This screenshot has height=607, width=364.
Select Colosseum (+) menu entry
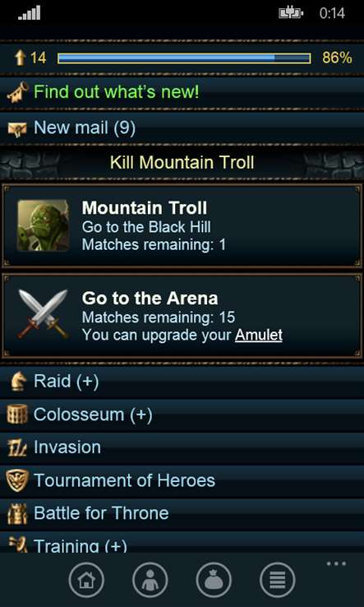tap(182, 415)
